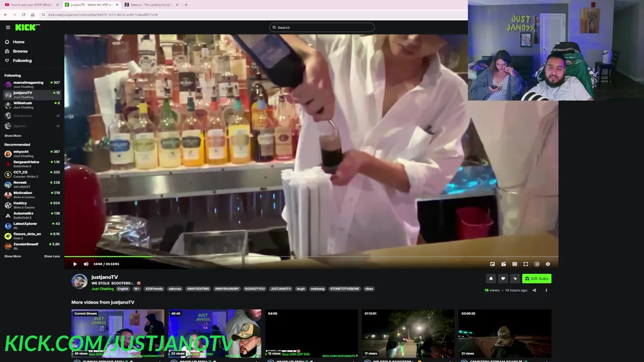Go to Home in sidebar
Viewport: 644px width, 362px height.
tap(19, 42)
